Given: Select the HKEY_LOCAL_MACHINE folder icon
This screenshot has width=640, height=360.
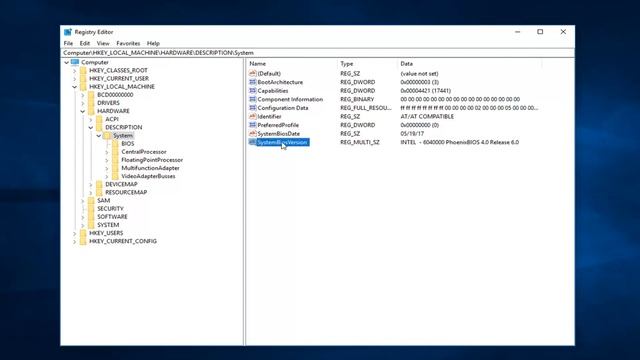Looking at the screenshot, I should [83, 87].
